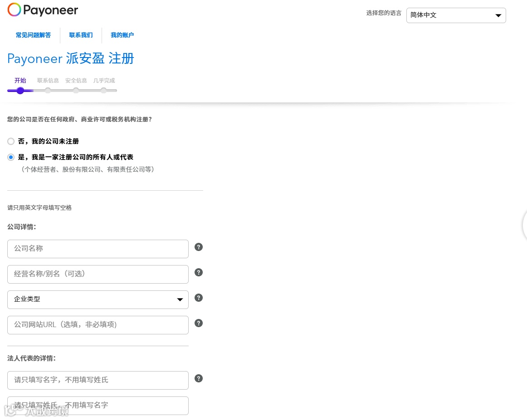The height and width of the screenshot is (420, 527).
Task: Open help icon beside 请只填写名字 field
Action: pos(199,379)
